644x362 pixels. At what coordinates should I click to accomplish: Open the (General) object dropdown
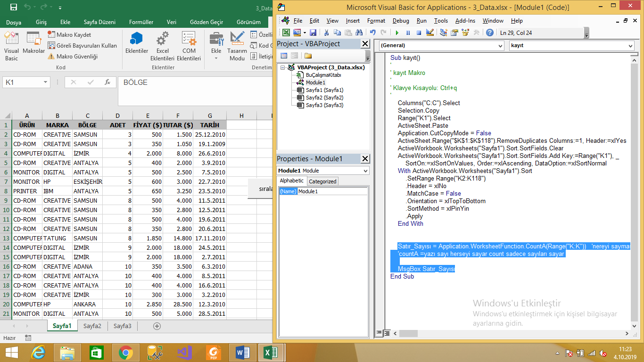pos(500,46)
